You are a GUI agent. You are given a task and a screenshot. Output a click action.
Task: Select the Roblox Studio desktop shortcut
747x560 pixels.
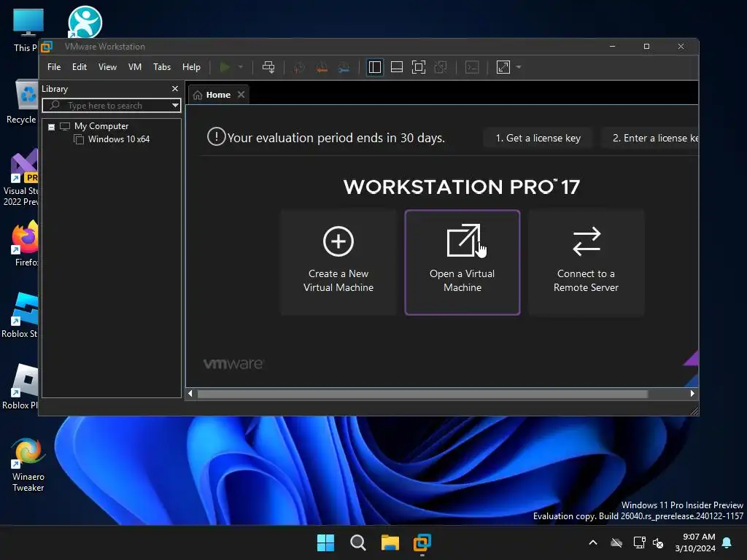click(20, 315)
